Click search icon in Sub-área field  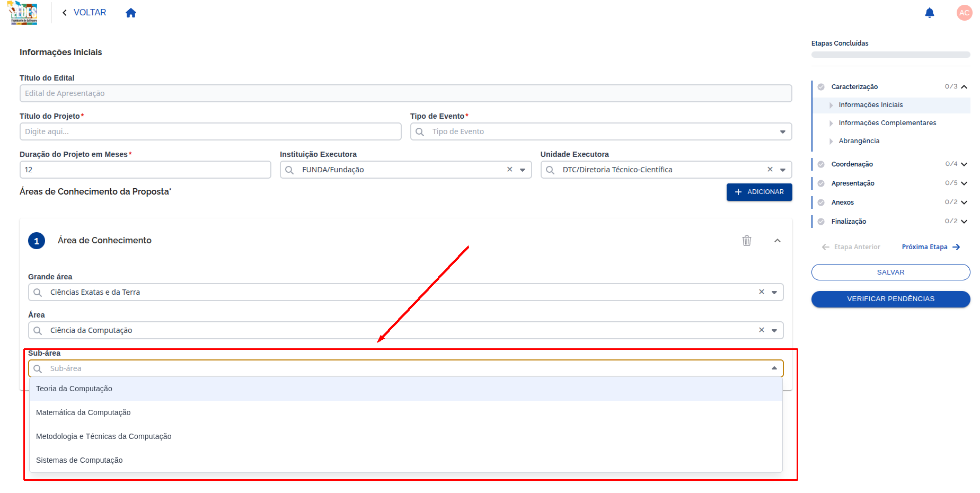pyautogui.click(x=38, y=368)
